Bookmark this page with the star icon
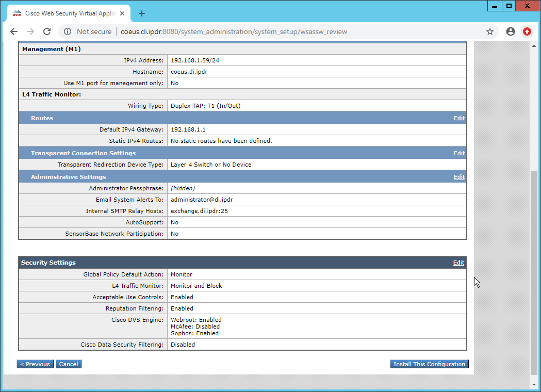This screenshot has height=392, width=541. tap(490, 32)
